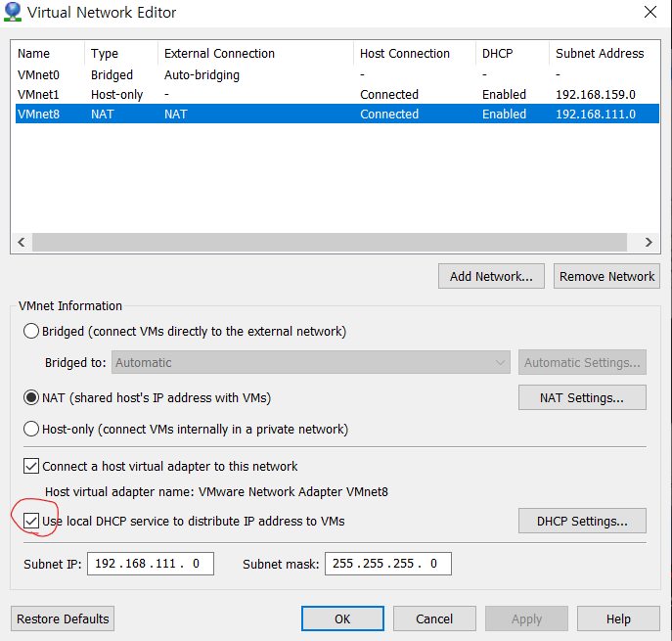The height and width of the screenshot is (641, 672).
Task: Toggle Connect a host virtual adapter checkbox
Action: coord(31,466)
